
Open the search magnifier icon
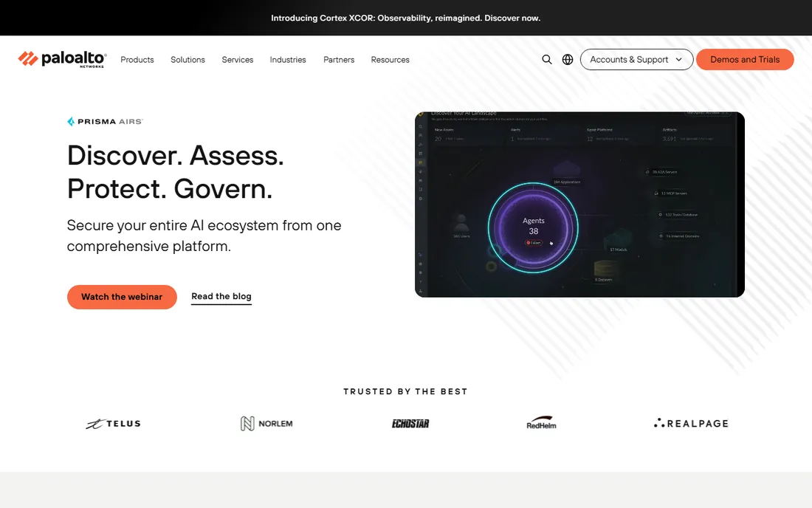(547, 60)
